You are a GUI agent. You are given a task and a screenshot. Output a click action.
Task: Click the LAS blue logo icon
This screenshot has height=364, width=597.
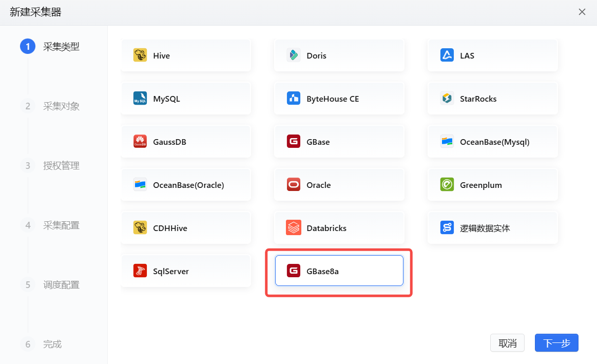(447, 55)
